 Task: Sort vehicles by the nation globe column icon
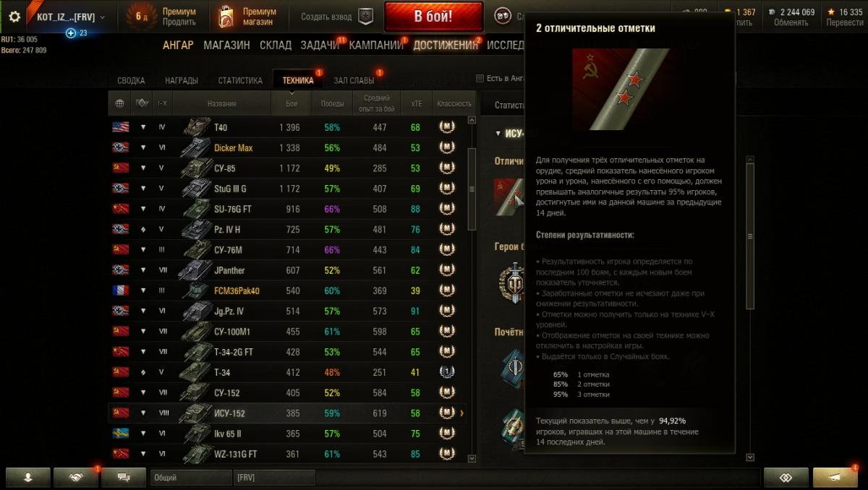(119, 103)
